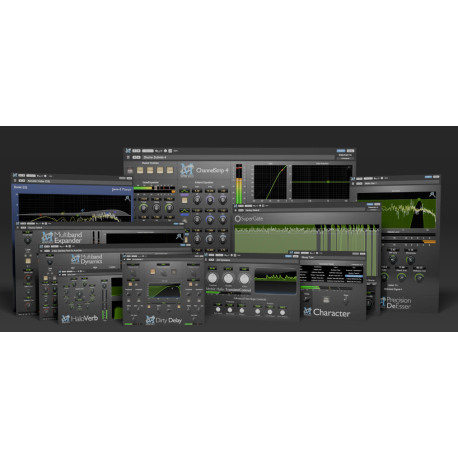Click the magnifier icon in the blue EQ window
This screenshot has width=458, height=458.
tap(127, 198)
